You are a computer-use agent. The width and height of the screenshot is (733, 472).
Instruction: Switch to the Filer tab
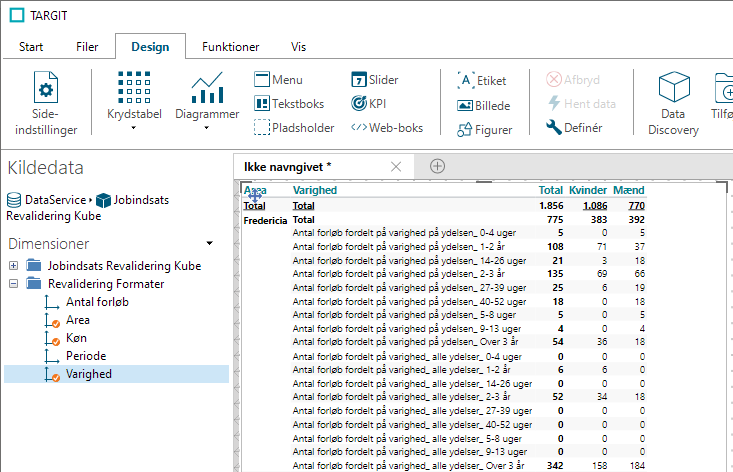coord(87,47)
